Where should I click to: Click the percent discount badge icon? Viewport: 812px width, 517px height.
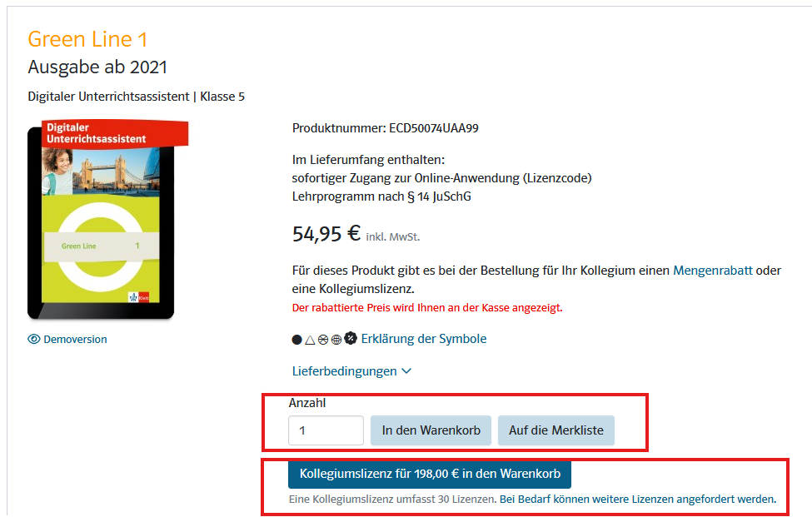pyautogui.click(x=351, y=338)
